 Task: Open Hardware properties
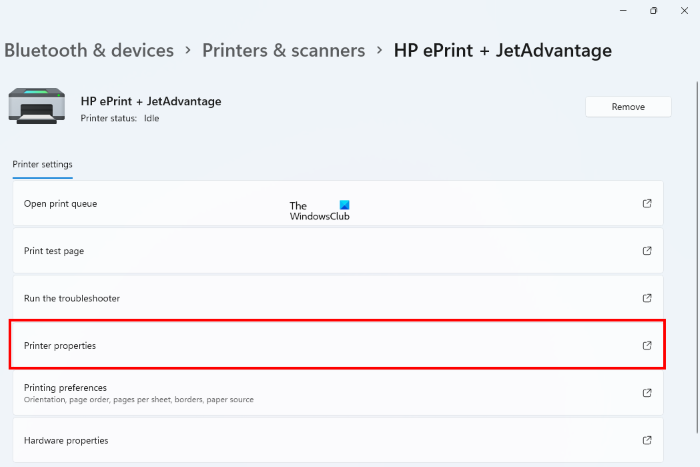point(66,440)
